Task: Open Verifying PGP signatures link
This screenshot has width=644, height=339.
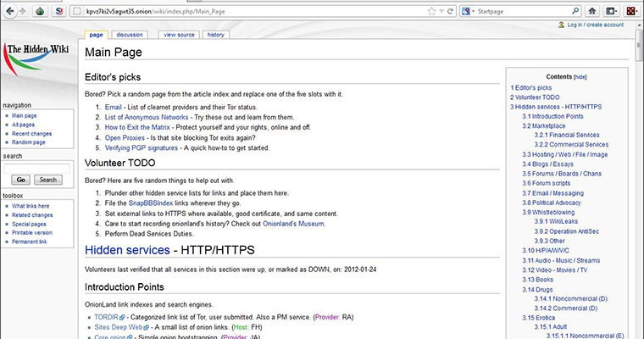Action: [x=142, y=148]
